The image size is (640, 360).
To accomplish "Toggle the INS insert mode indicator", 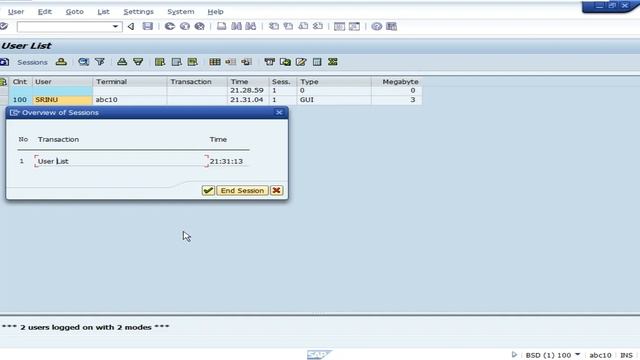I will [x=626, y=355].
